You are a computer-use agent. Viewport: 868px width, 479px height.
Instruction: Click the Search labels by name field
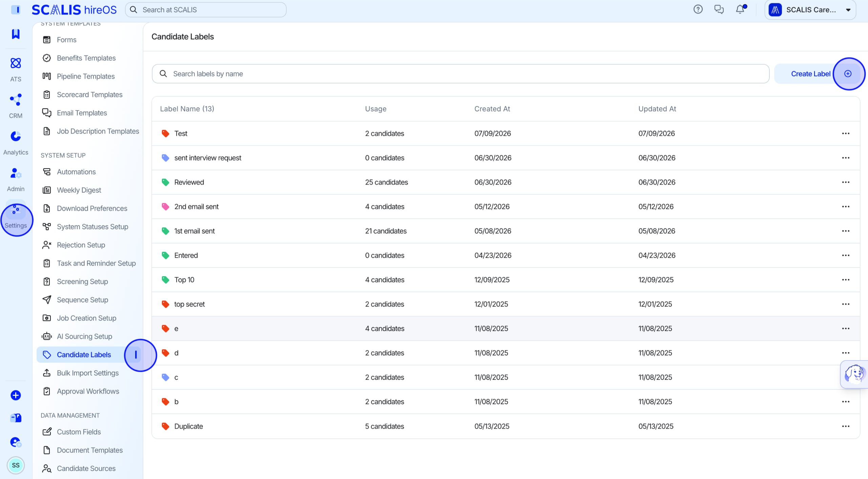[460, 74]
